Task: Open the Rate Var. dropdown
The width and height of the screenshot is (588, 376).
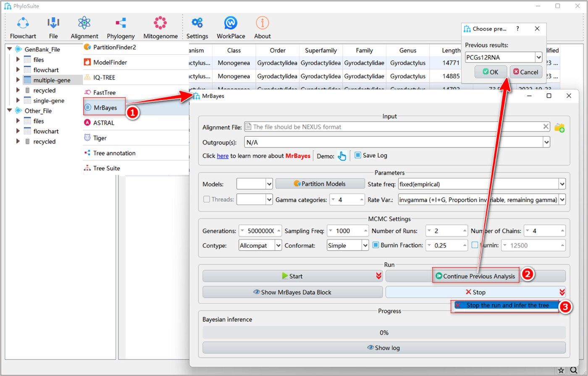Action: click(562, 200)
